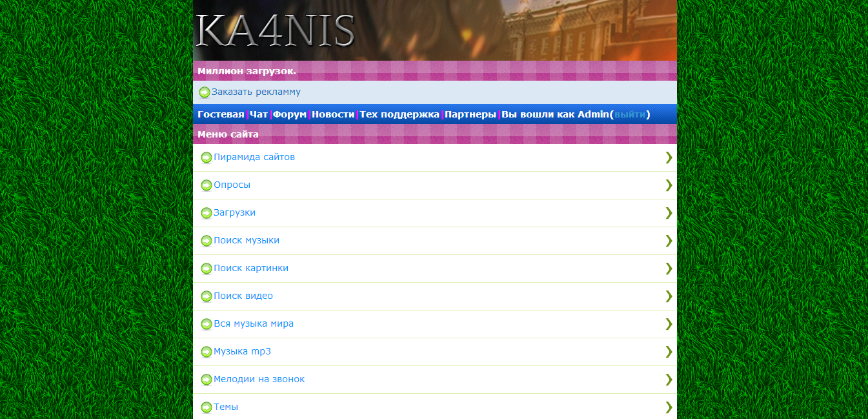Open Новости from the top navigation

(x=333, y=114)
